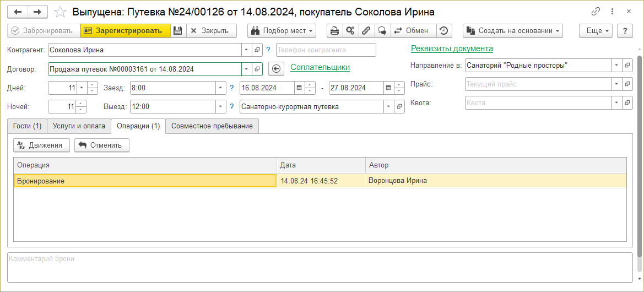Expand the Контрагент dropdown
The image size is (644, 292).
[246, 50]
